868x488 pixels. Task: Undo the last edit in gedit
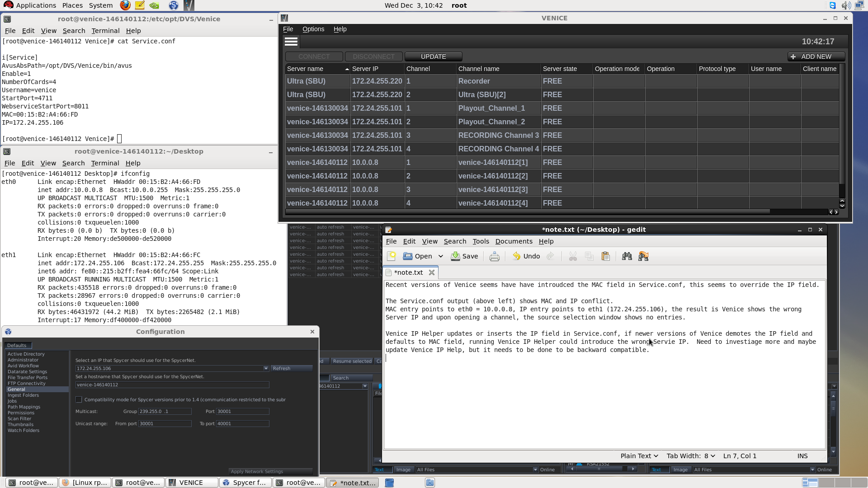[x=526, y=256]
